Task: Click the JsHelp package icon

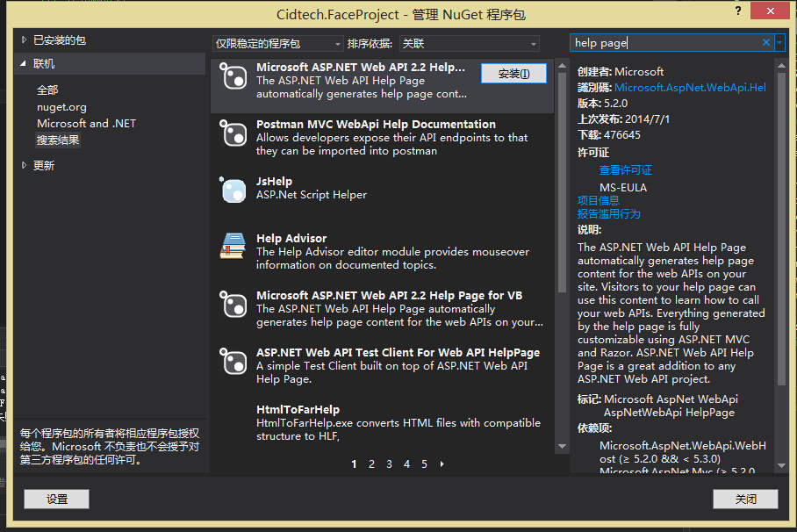Action: point(233,191)
